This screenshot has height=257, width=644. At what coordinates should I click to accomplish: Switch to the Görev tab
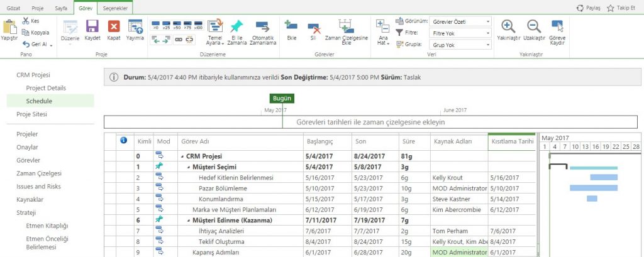86,8
